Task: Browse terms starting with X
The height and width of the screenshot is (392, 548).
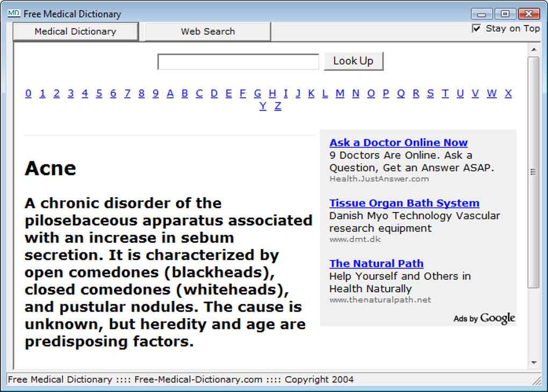Action: pos(508,93)
